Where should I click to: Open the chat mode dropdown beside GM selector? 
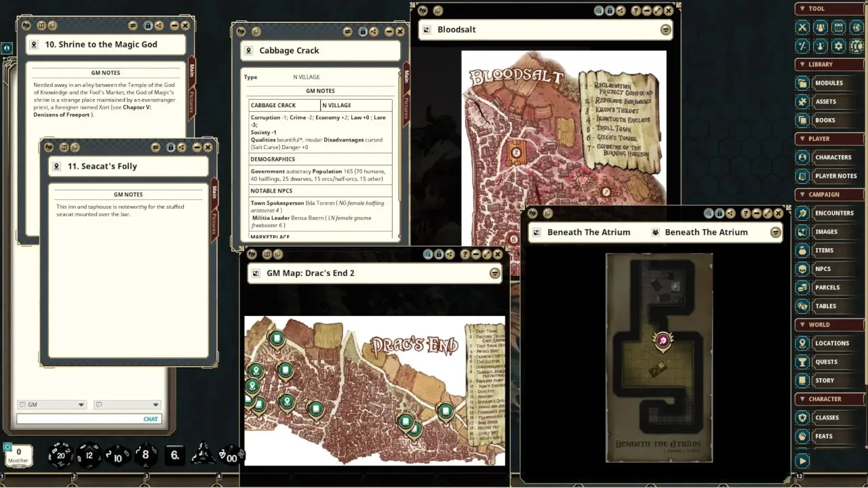click(127, 405)
